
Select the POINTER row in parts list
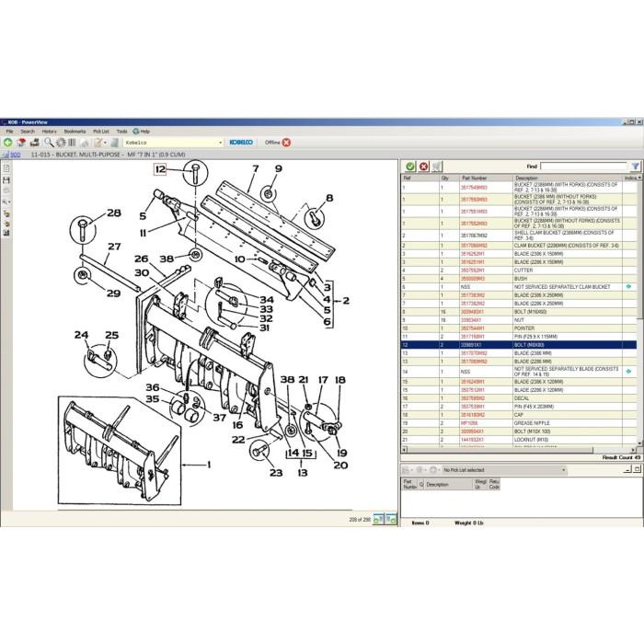click(x=519, y=328)
